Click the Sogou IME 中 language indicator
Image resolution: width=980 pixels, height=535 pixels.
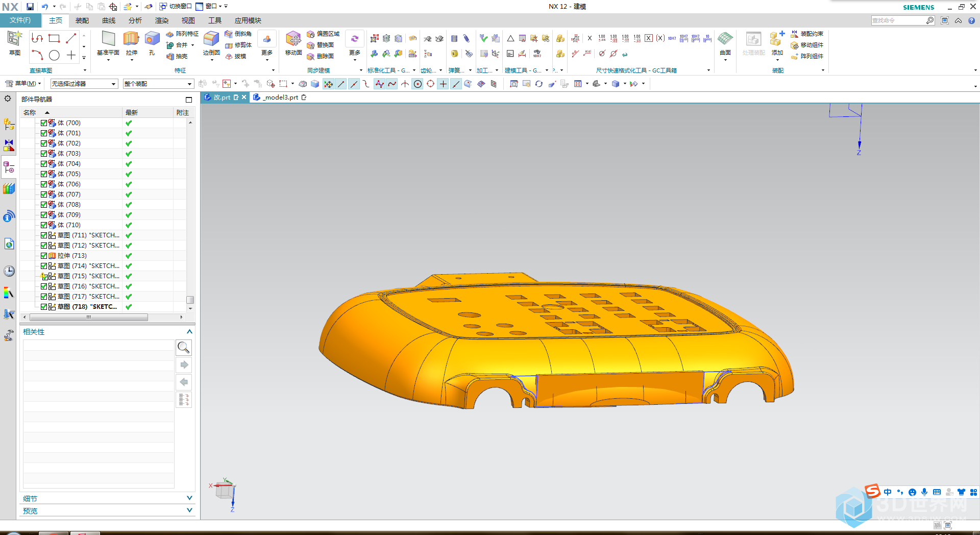point(888,492)
